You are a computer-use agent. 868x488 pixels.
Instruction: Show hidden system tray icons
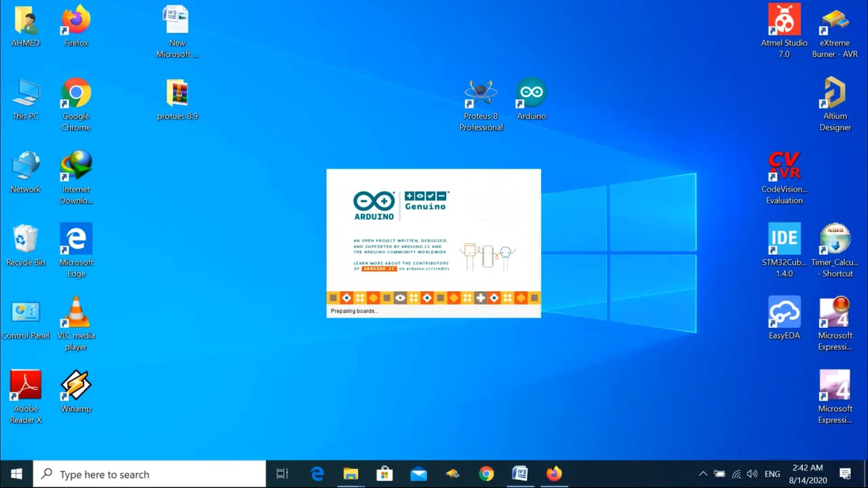(703, 474)
